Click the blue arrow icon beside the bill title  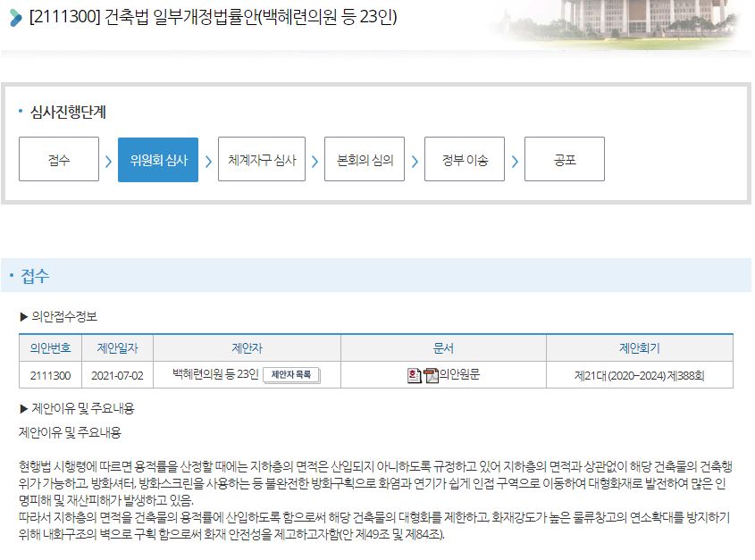click(x=15, y=17)
